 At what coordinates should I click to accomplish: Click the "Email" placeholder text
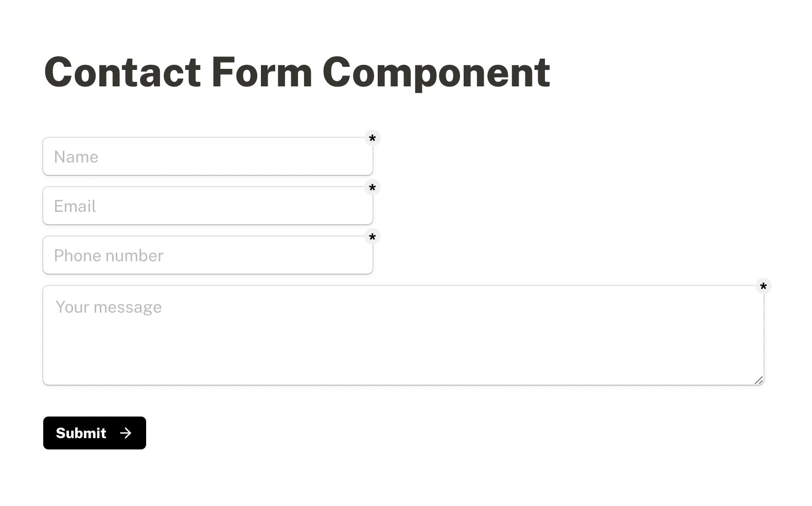click(75, 206)
